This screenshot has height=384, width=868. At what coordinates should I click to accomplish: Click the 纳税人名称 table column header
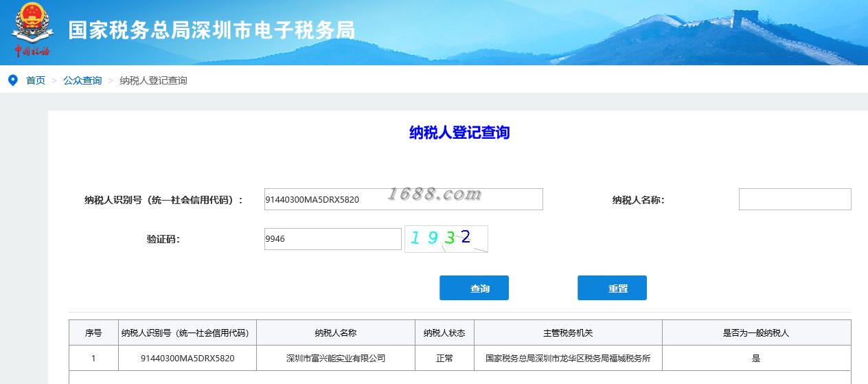[336, 332]
